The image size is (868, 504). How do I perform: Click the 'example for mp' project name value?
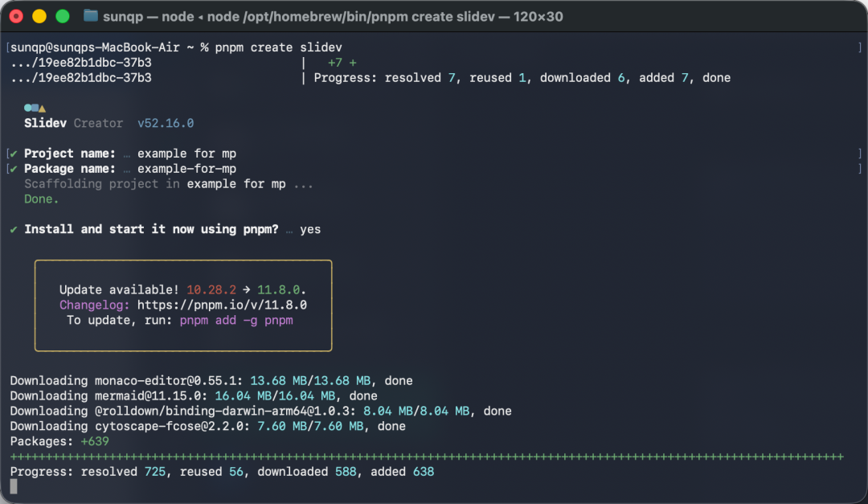[186, 154]
